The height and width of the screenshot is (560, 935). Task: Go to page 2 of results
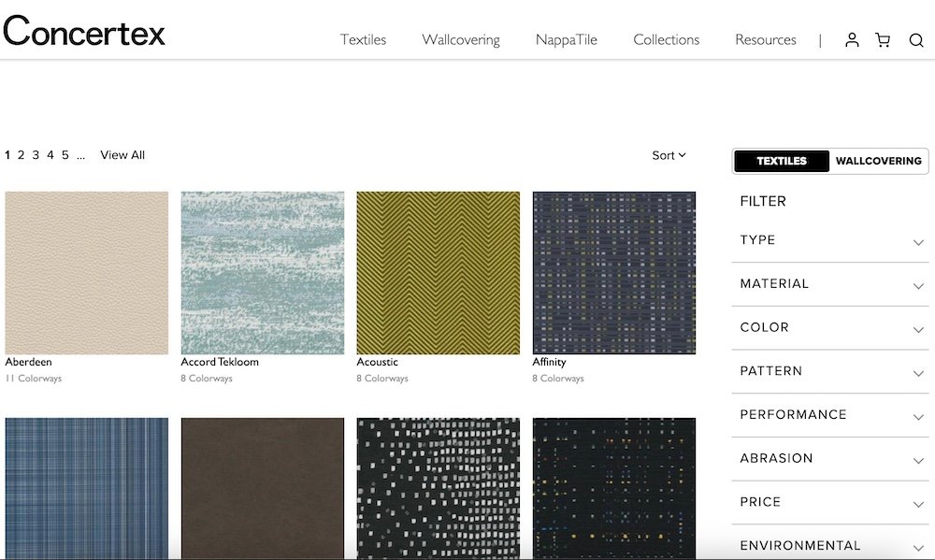[x=21, y=155]
